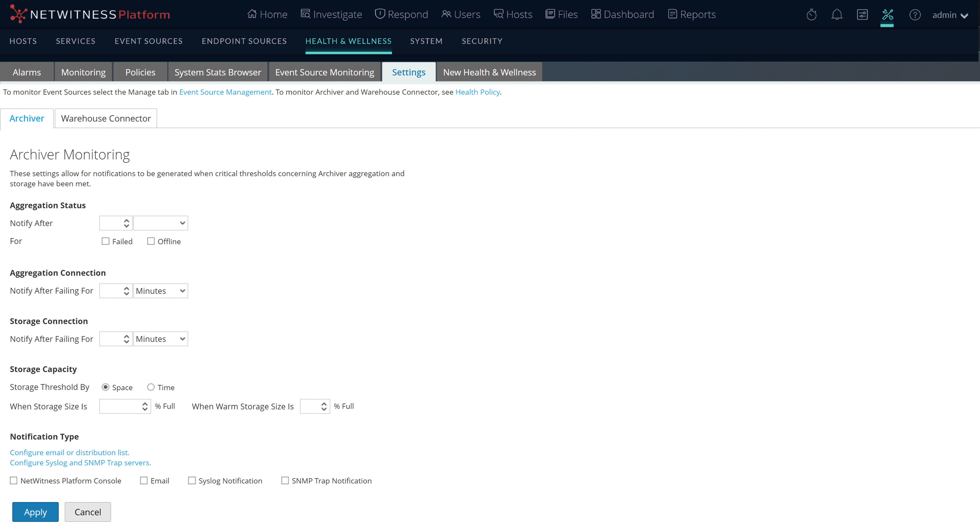Open the Files view
Image resolution: width=980 pixels, height=532 pixels.
click(562, 14)
